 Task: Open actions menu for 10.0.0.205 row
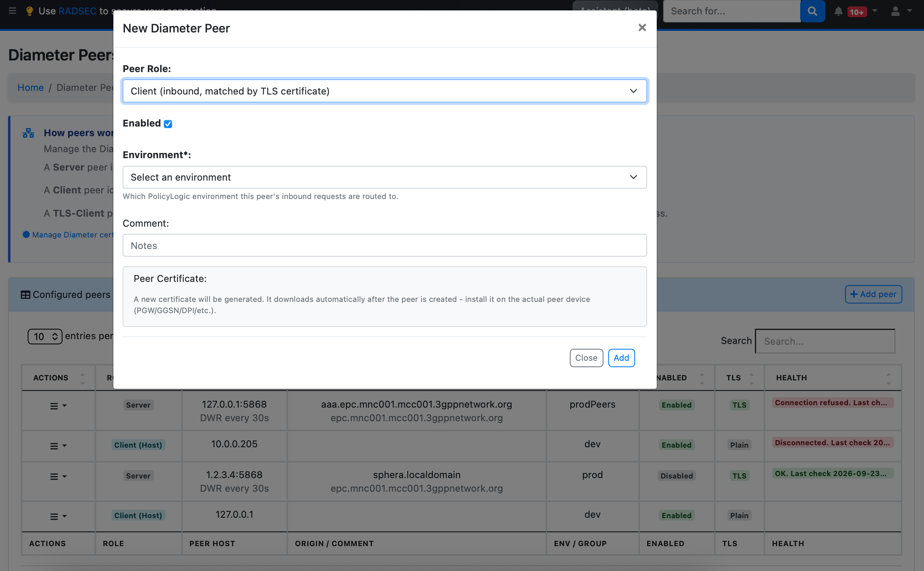58,446
